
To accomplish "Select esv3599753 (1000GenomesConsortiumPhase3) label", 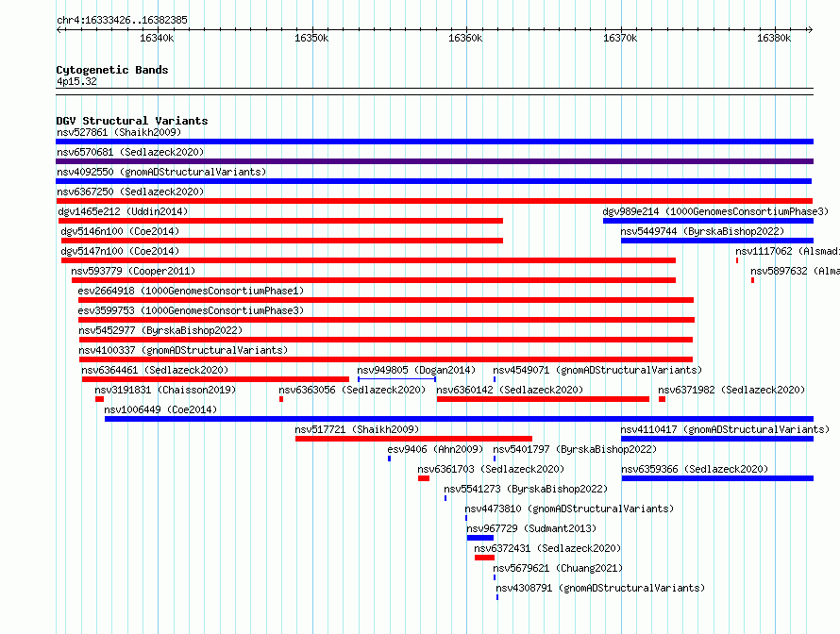I will (191, 310).
